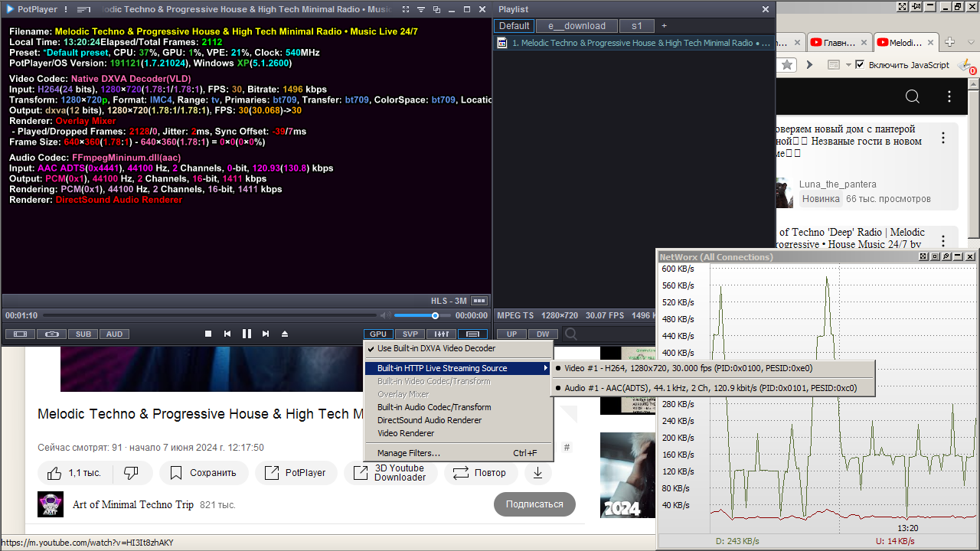The width and height of the screenshot is (980, 551).
Task: Click the PotPlayer button under the video
Action: pos(296,473)
